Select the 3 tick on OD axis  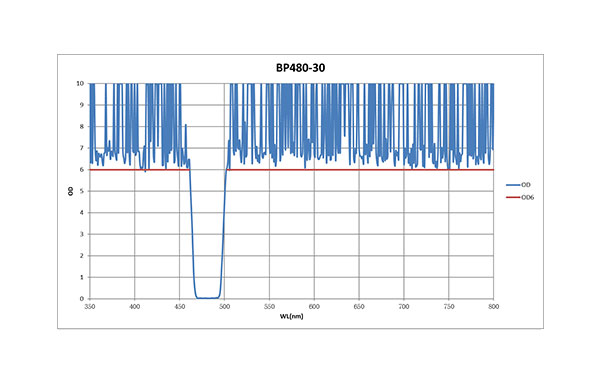[x=82, y=234]
